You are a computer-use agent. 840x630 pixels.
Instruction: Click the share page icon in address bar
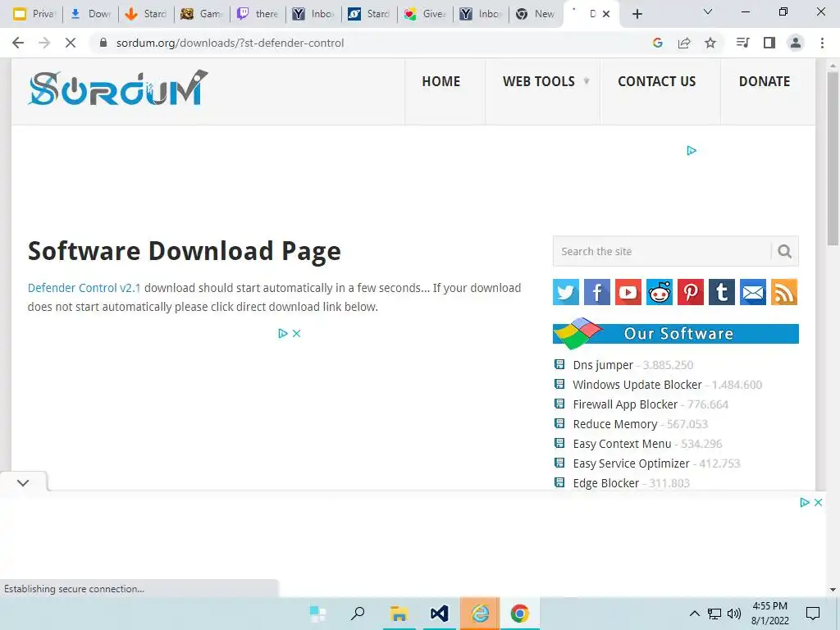click(684, 43)
